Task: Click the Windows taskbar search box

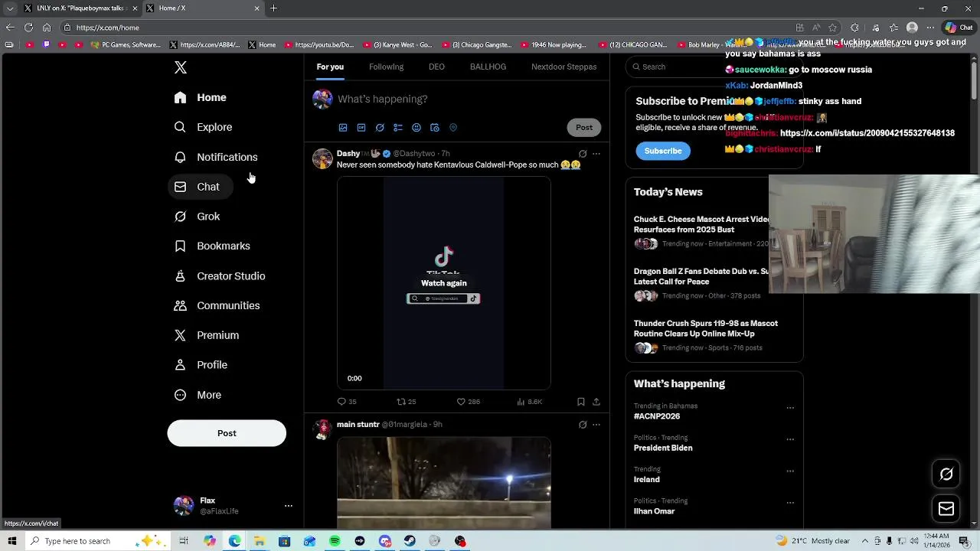Action: [96, 541]
